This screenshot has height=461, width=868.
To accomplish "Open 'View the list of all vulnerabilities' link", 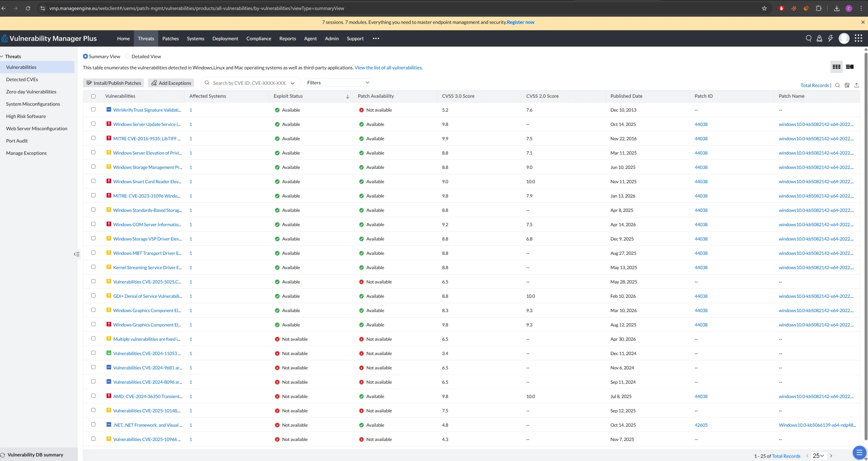I will click(x=389, y=68).
